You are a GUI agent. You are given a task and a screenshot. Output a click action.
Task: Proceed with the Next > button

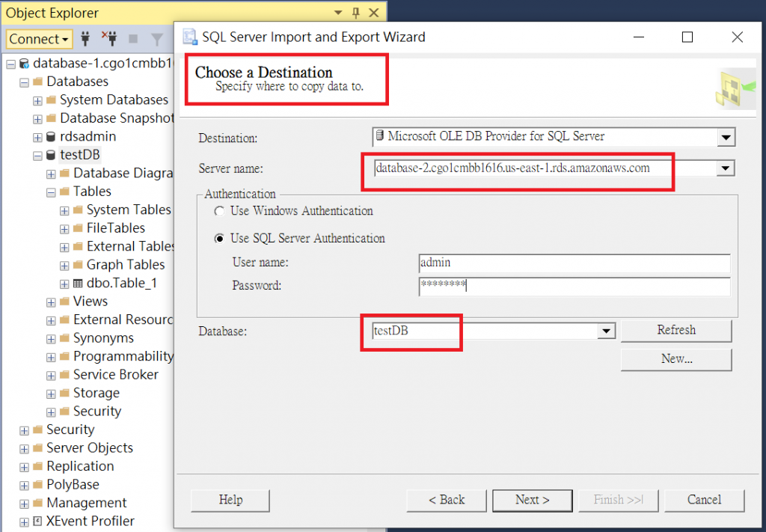(533, 501)
